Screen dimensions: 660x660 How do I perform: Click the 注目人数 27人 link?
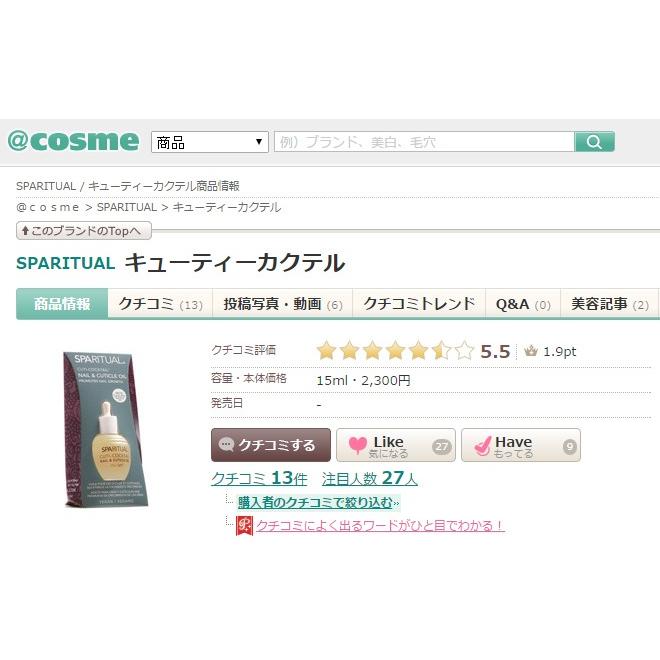[370, 478]
